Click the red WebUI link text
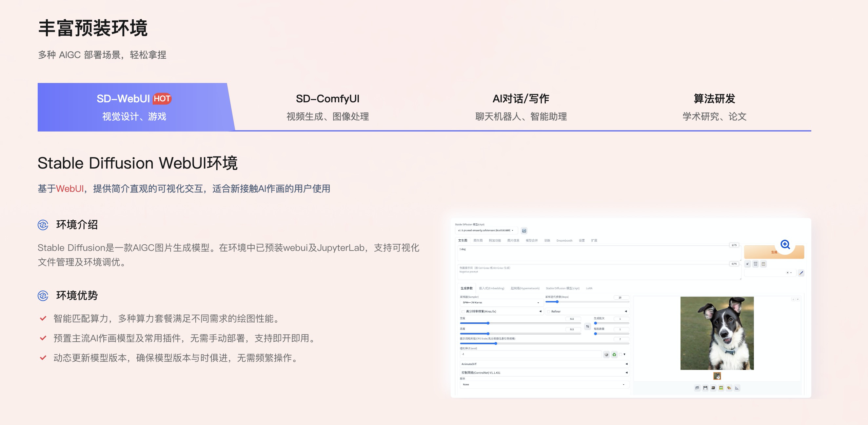Image resolution: width=868 pixels, height=425 pixels. [x=70, y=189]
